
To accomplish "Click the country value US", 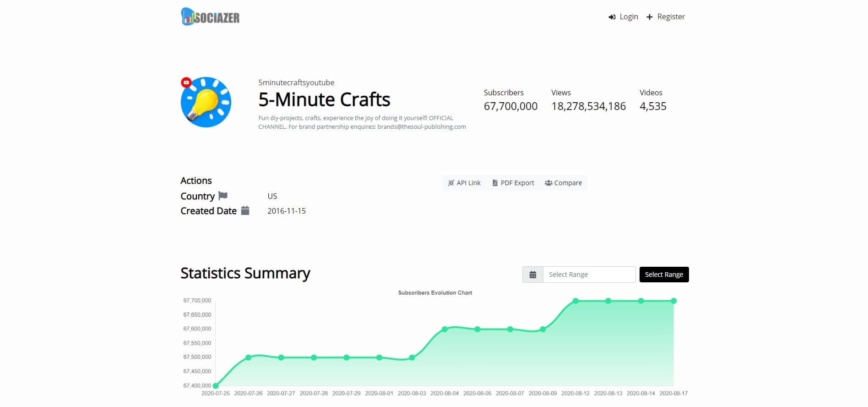I will (272, 196).
